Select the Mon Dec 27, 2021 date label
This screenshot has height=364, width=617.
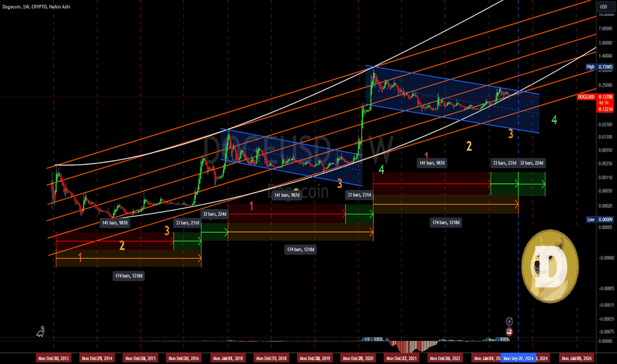coord(401,358)
